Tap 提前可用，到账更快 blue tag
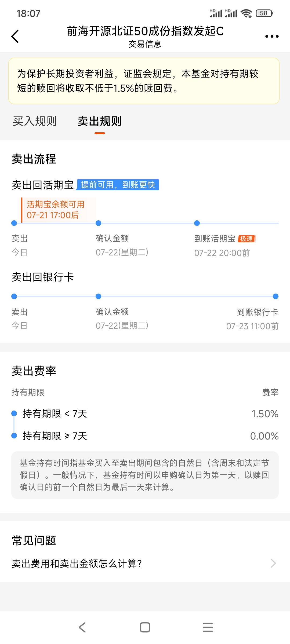Screen dimensions: 290x644 point(118,185)
